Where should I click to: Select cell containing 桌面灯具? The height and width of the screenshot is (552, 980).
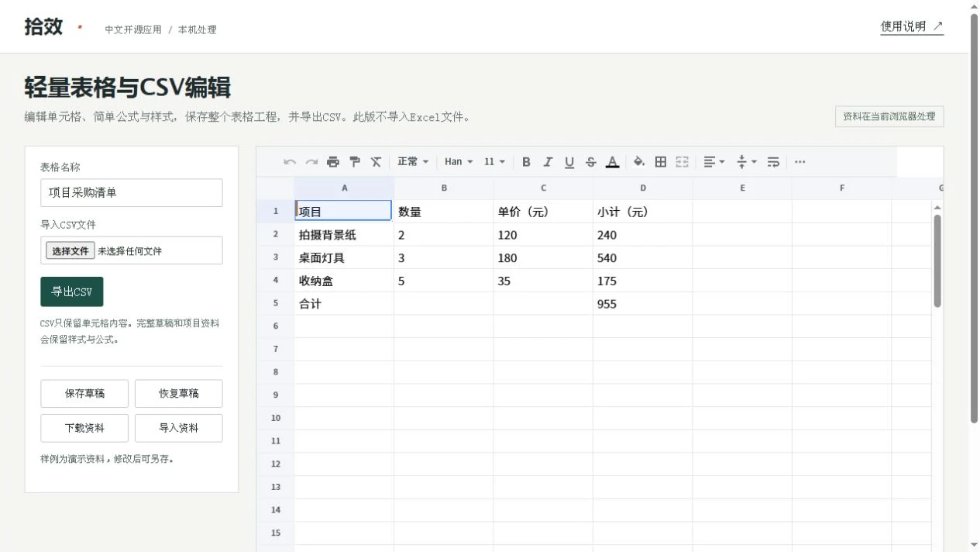click(x=344, y=257)
